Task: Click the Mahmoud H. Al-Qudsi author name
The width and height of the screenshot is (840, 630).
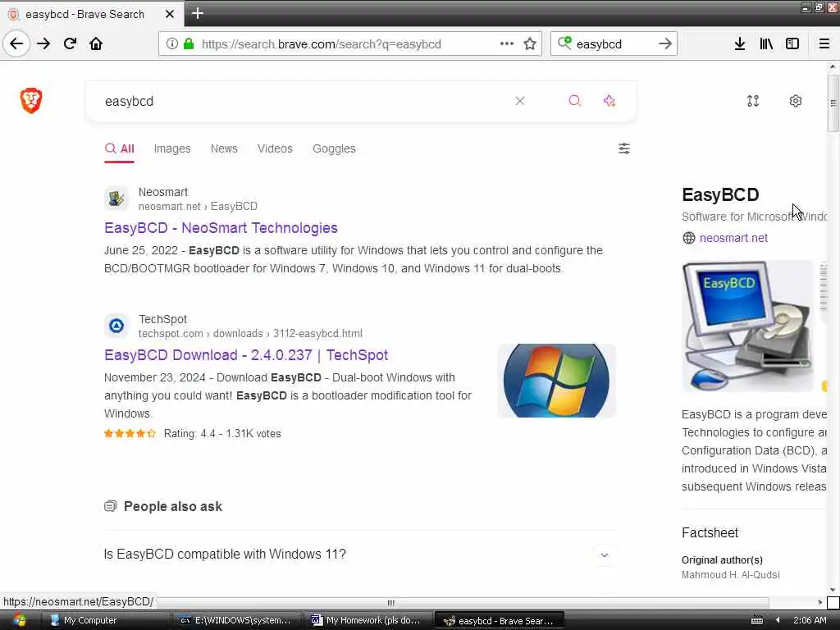Action: 730,575
